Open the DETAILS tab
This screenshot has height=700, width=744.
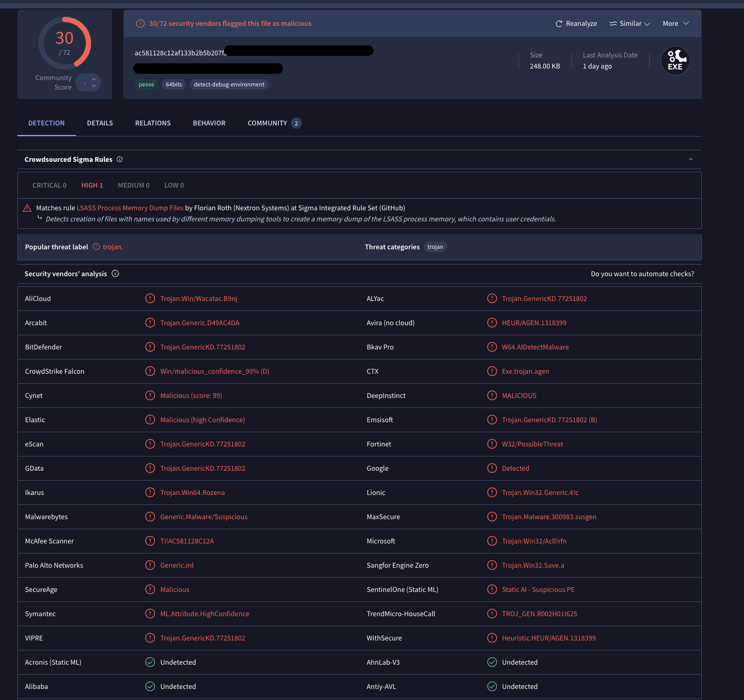pyautogui.click(x=100, y=123)
